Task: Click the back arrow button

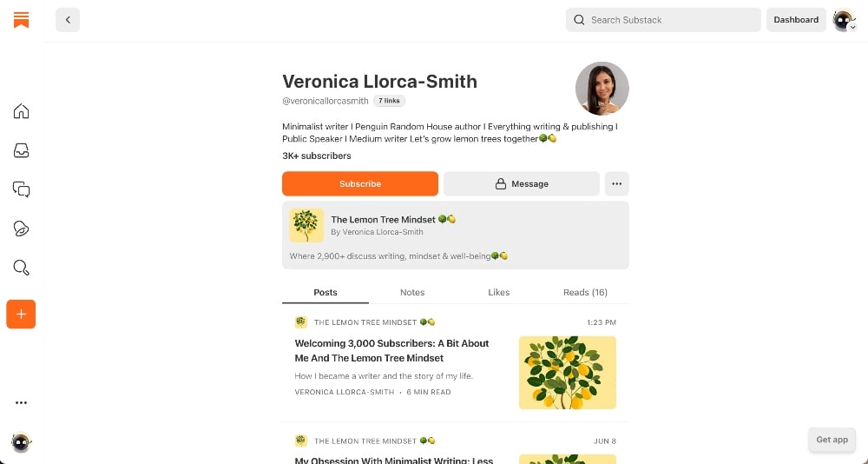Action: (x=68, y=20)
